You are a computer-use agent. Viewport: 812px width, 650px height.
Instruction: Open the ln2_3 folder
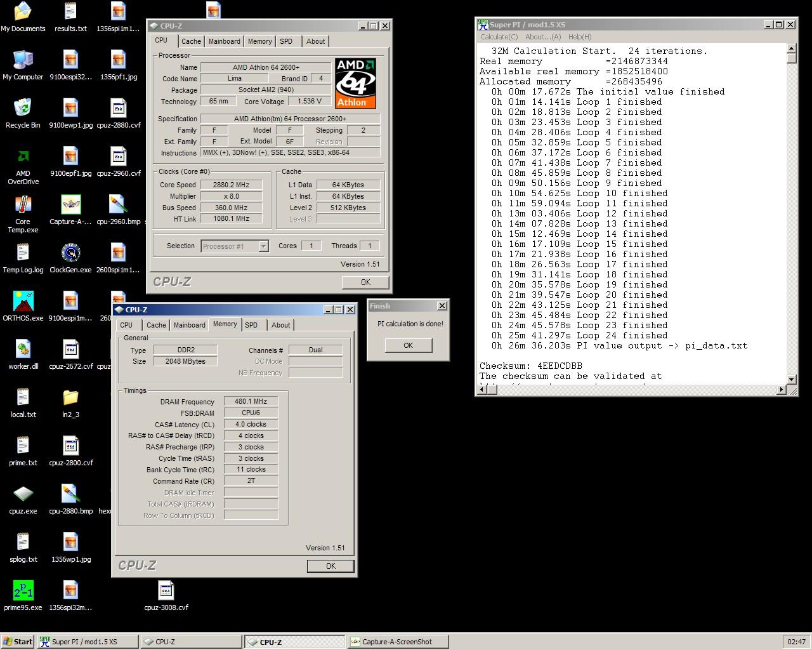tap(70, 402)
